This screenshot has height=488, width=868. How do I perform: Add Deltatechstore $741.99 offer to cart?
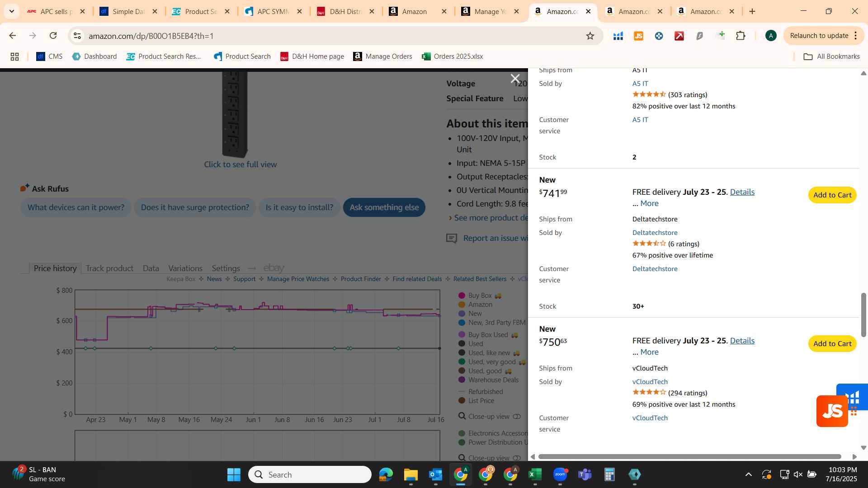coord(832,195)
